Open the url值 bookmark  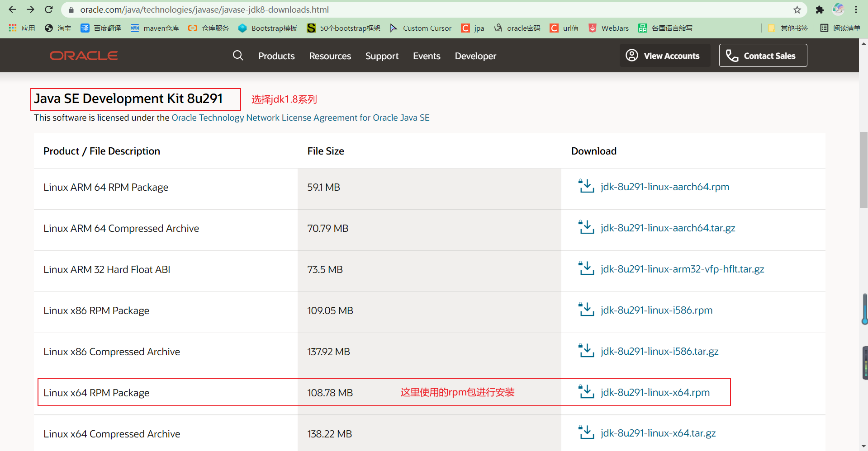pos(564,28)
